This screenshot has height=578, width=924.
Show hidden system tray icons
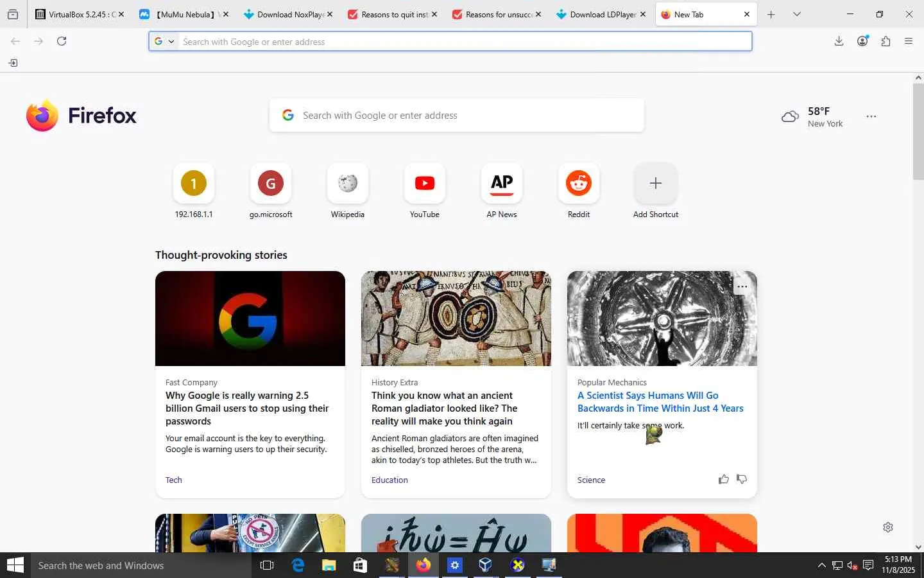821,565
